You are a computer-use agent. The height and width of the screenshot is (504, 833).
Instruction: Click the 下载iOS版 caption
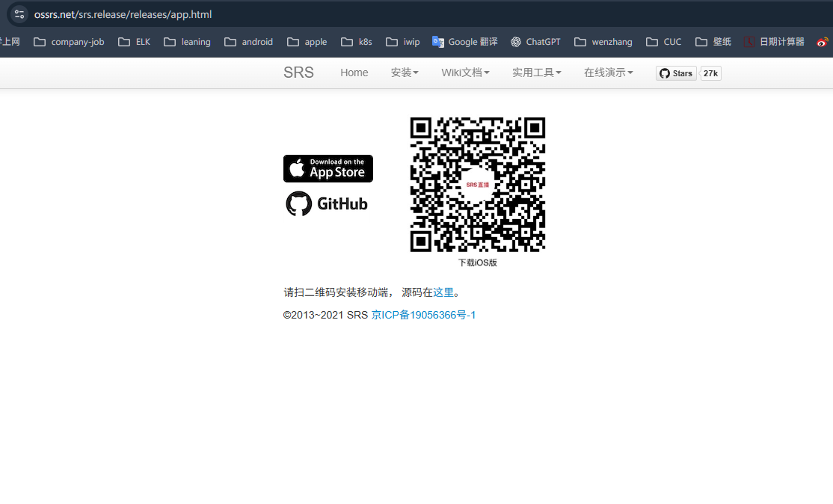click(478, 262)
